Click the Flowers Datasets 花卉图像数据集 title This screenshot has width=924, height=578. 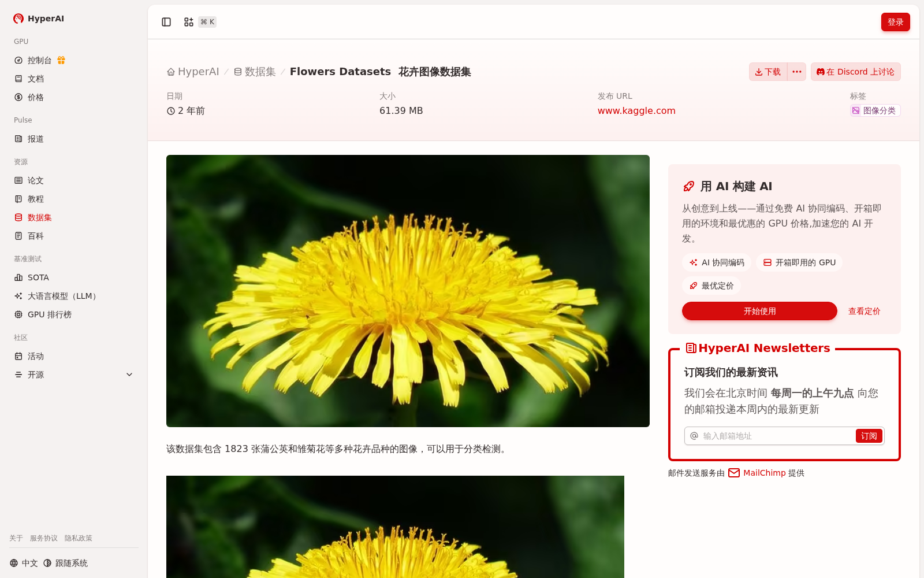pos(381,72)
